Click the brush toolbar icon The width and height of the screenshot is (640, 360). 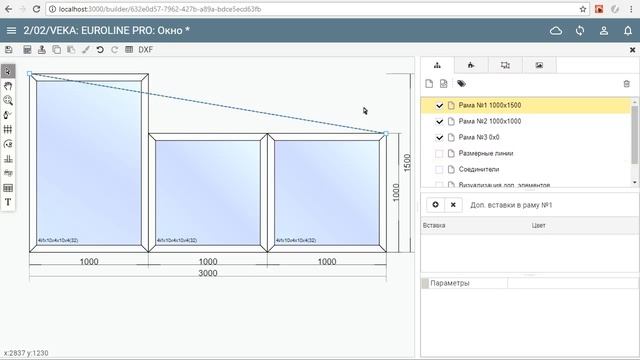[86, 50]
